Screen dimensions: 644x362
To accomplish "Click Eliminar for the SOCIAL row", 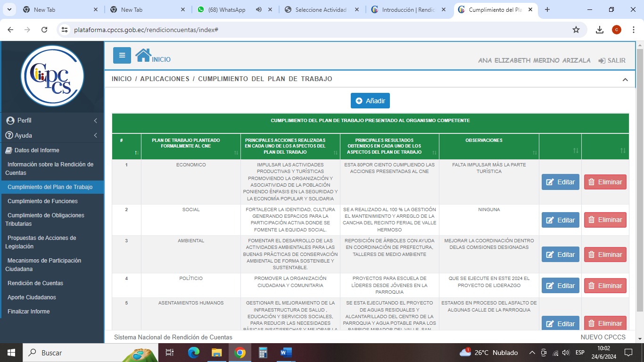I will click(605, 220).
